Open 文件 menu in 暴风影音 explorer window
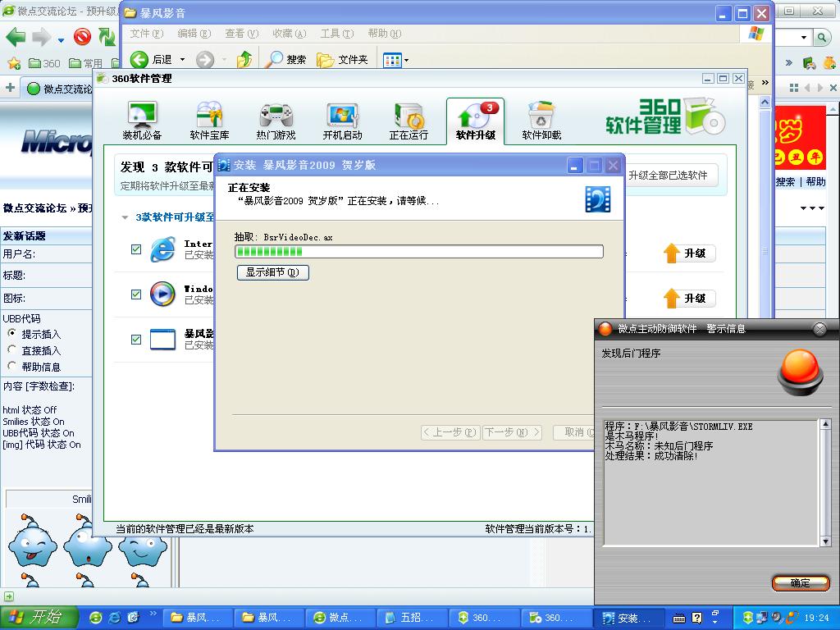The height and width of the screenshot is (630, 840). pos(146,34)
